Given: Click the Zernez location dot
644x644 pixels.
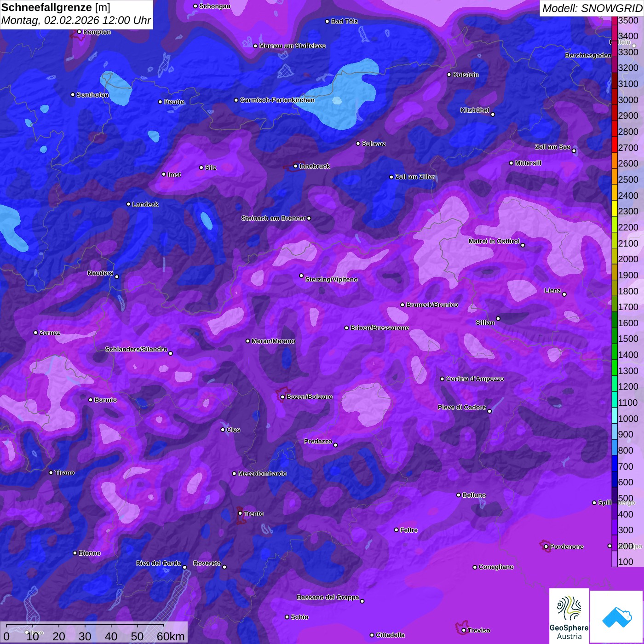Looking at the screenshot, I should [35, 333].
